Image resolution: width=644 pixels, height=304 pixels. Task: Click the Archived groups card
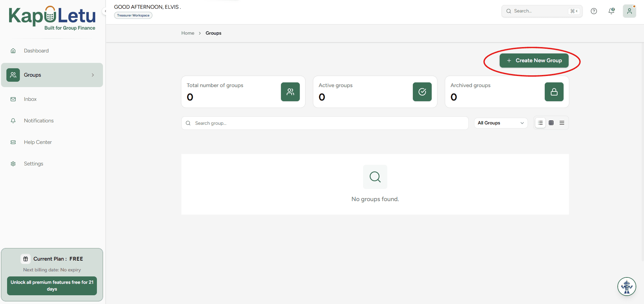(507, 92)
